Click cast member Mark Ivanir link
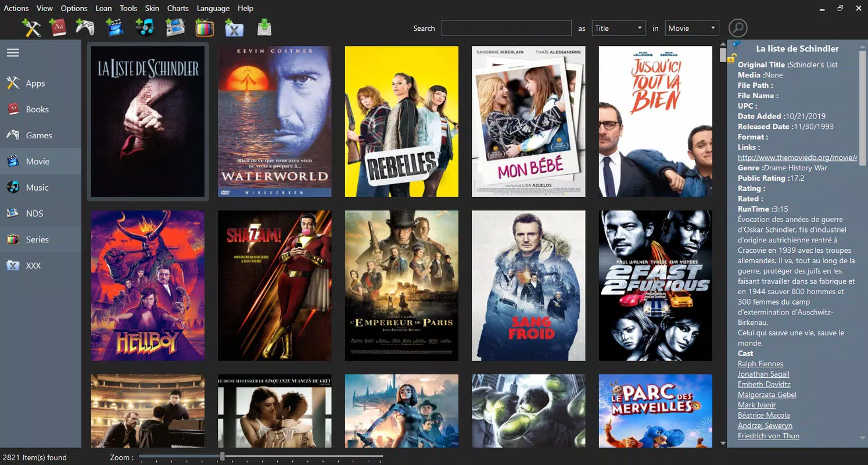The width and height of the screenshot is (868, 465). coord(757,405)
